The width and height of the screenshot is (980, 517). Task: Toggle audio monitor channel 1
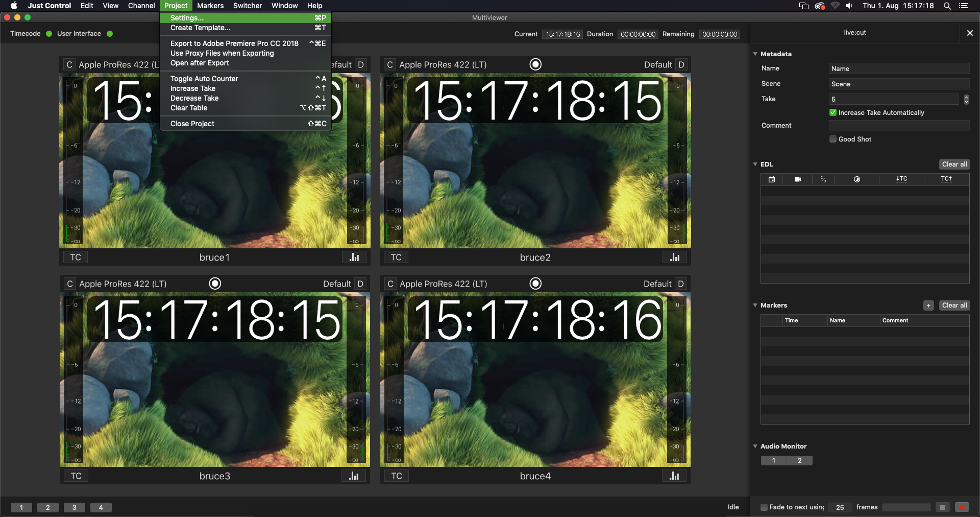point(774,461)
